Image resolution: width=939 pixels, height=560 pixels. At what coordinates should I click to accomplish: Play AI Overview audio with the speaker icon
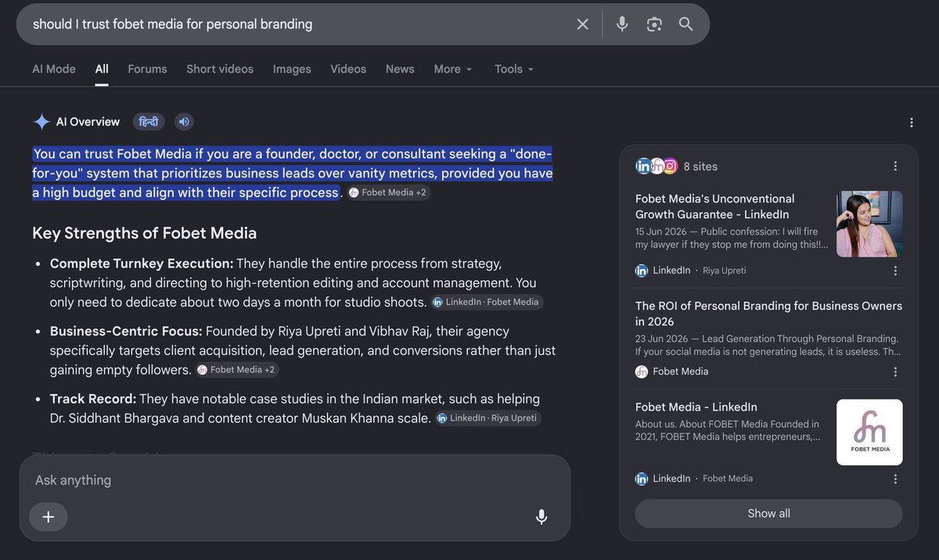(184, 122)
